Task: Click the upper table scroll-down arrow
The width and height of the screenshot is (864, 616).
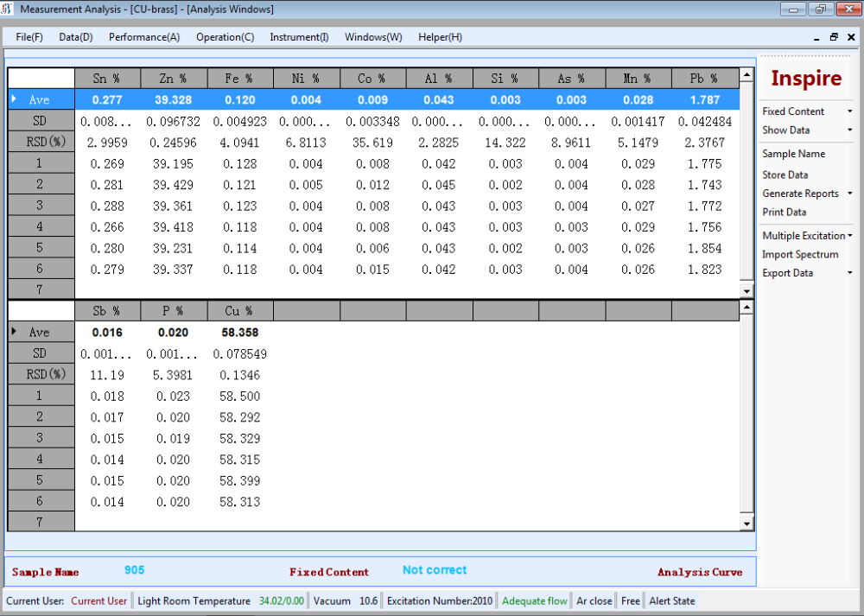Action: tap(746, 291)
